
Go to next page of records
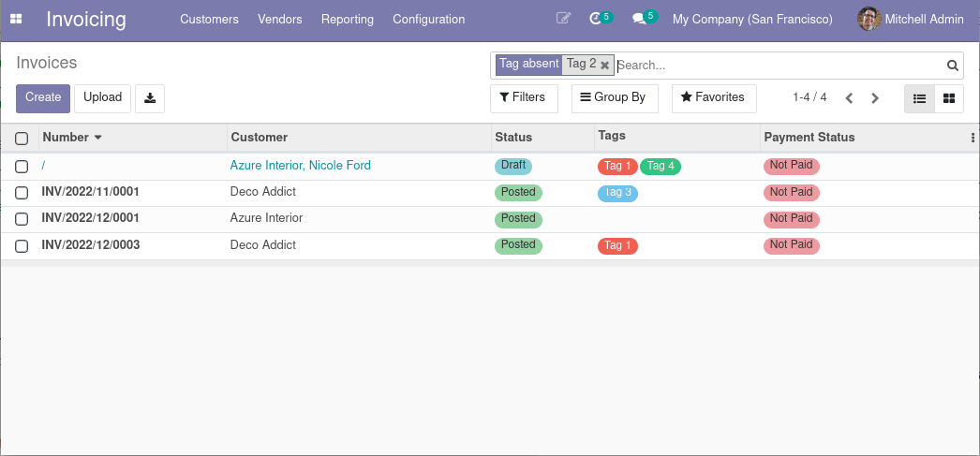tap(875, 98)
